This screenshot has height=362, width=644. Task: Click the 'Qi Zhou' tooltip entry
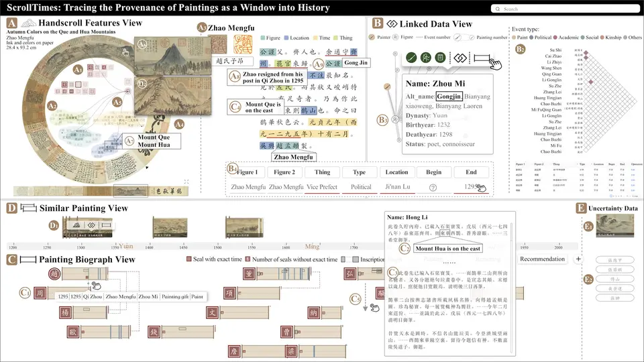[93, 296]
